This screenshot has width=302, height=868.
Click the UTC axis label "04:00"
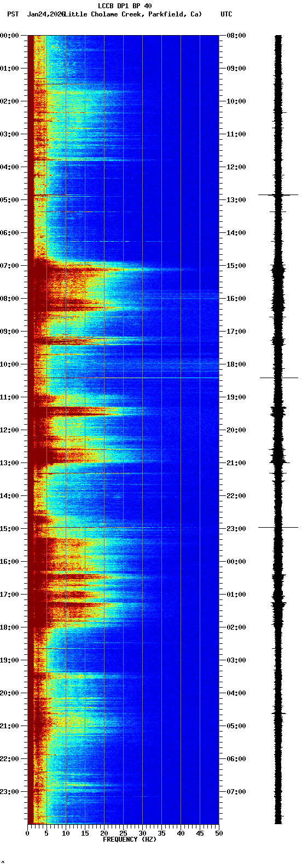click(x=236, y=693)
